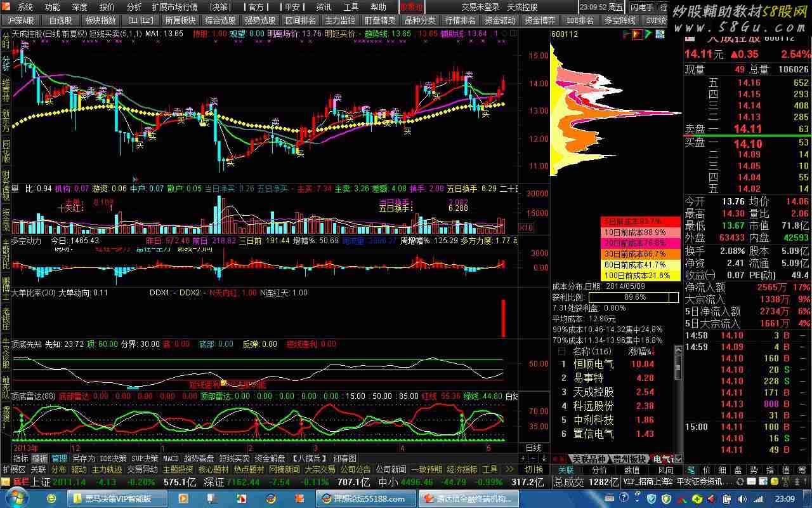Switch to the 关联品种 tab
The width and height of the screenshot is (812, 508).
pyautogui.click(x=588, y=459)
